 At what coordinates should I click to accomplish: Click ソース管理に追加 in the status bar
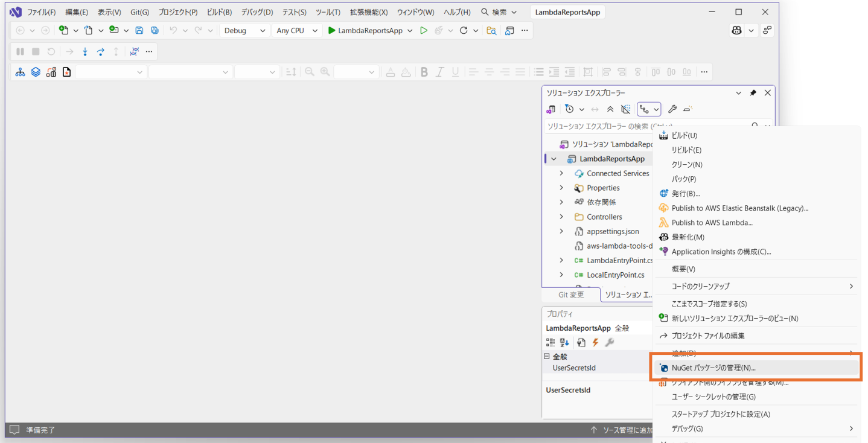621,430
